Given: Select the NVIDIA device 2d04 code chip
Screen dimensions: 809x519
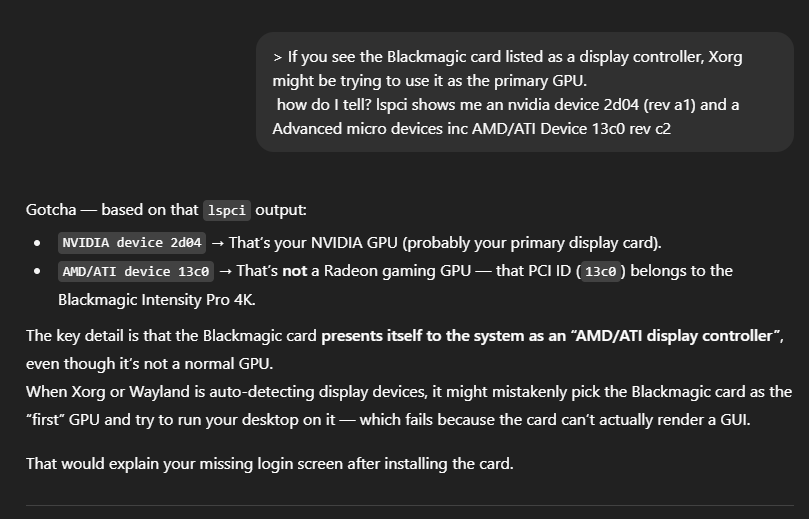Looking at the screenshot, I should [x=132, y=243].
